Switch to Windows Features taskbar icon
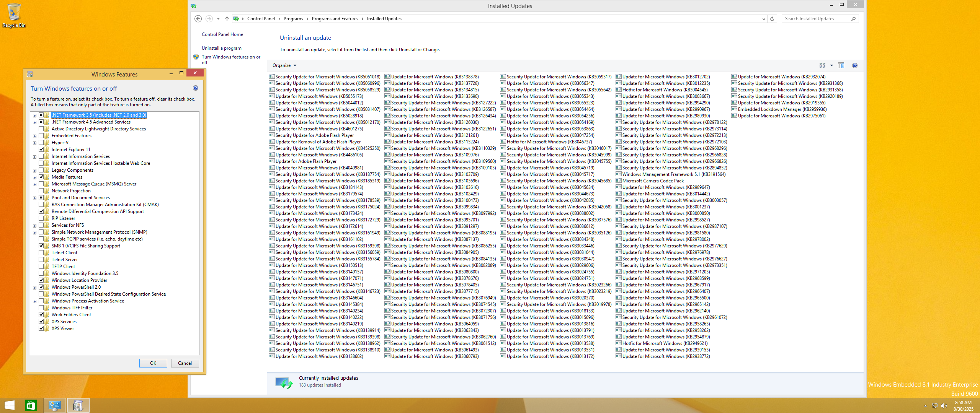The image size is (980, 413). 78,405
